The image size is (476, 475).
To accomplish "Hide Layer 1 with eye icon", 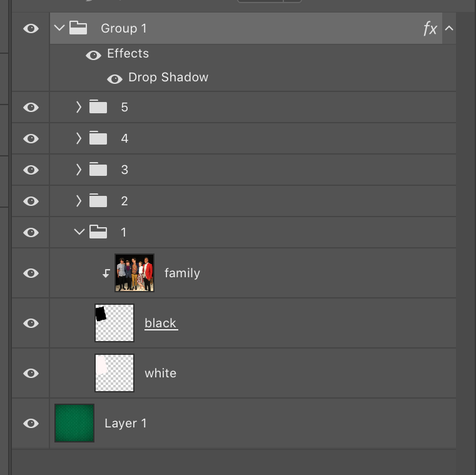I will (31, 424).
